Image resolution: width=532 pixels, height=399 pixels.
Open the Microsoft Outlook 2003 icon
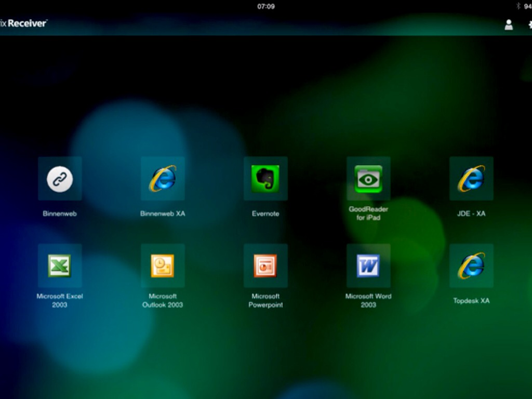click(x=163, y=266)
